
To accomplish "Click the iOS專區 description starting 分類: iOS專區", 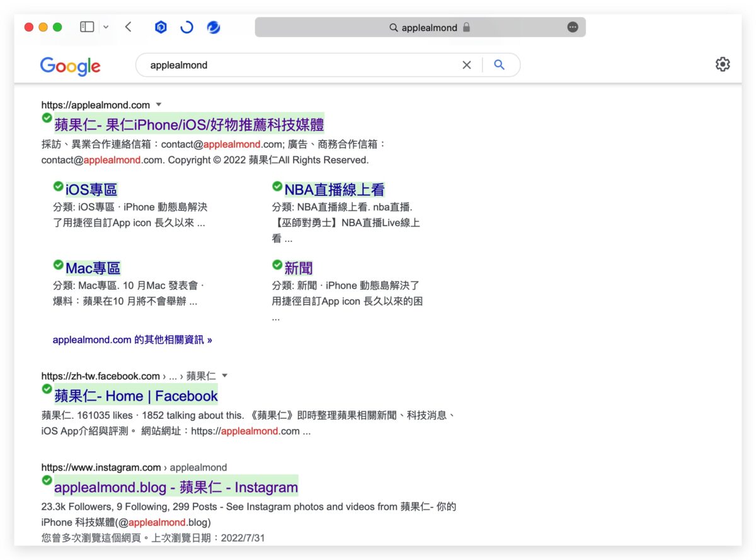I will (130, 215).
